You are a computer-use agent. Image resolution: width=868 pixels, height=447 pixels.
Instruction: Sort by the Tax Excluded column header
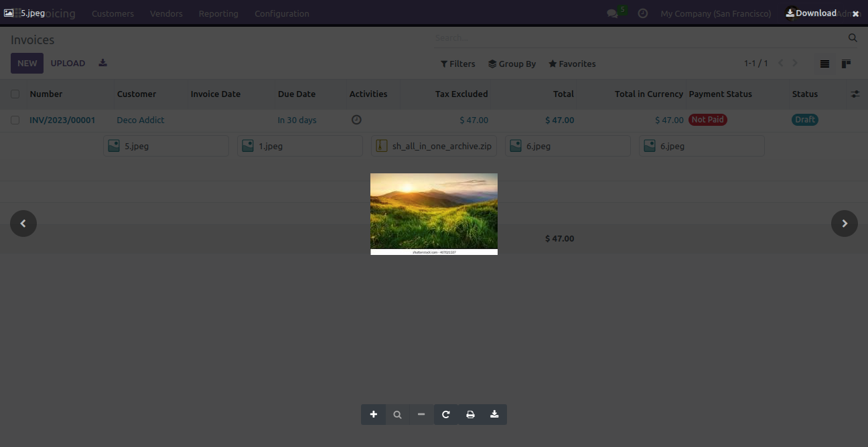[x=461, y=94]
